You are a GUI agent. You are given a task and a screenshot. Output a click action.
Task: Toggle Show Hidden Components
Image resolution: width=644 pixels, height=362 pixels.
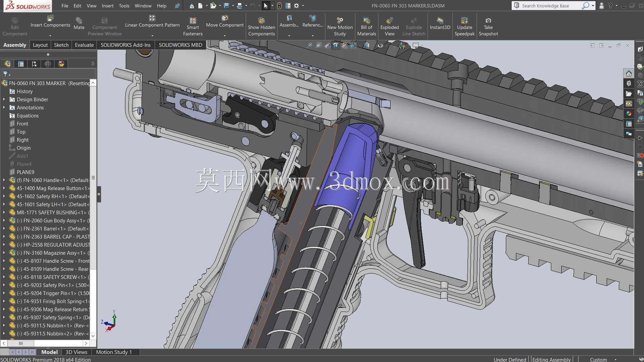(261, 26)
